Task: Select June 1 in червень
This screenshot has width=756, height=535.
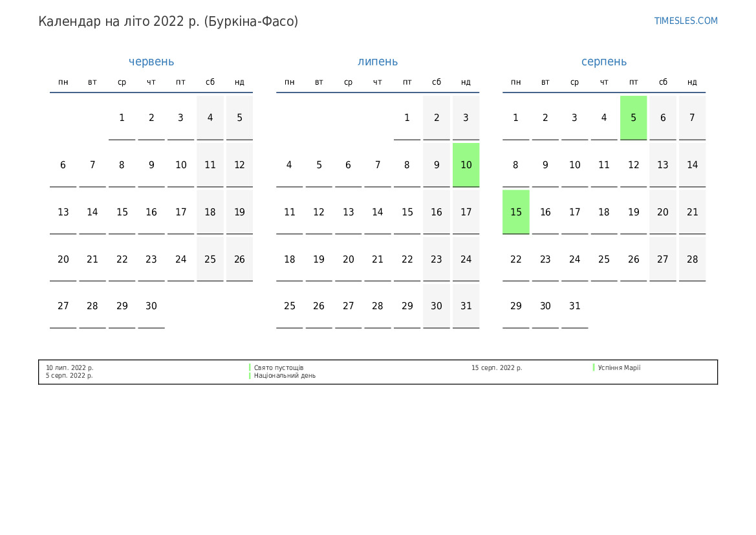Action: pyautogui.click(x=122, y=118)
